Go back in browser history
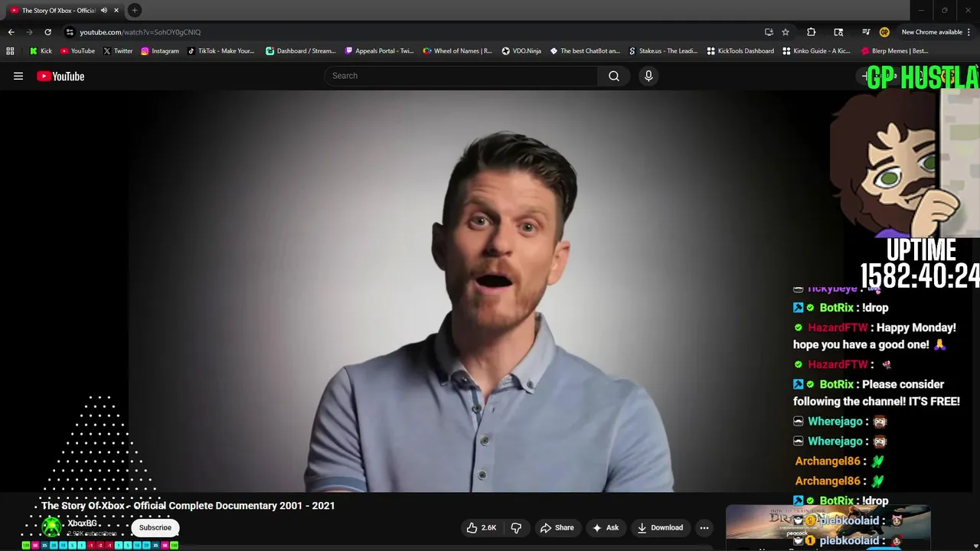 [x=11, y=32]
